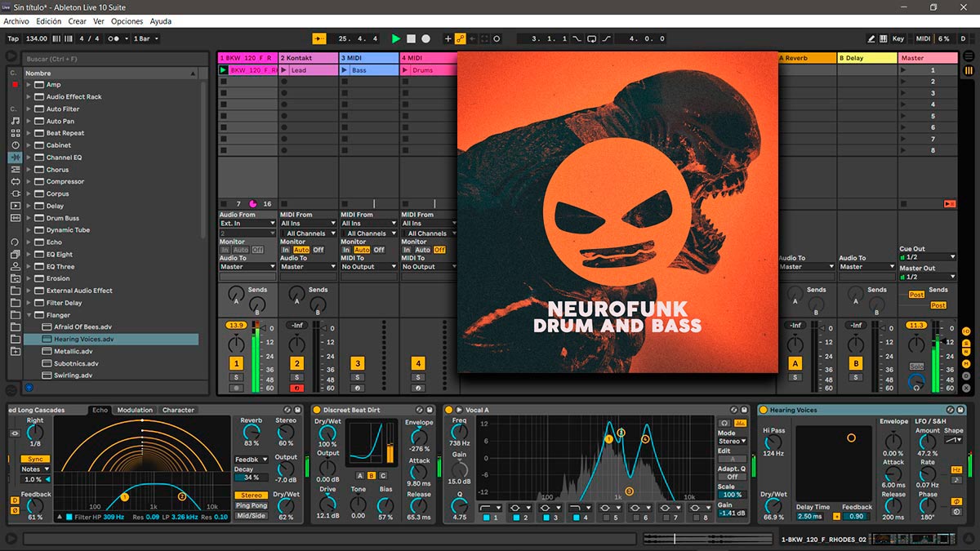This screenshot has width=980, height=551.
Task: Launch the Bass clip play icon
Action: coord(345,70)
